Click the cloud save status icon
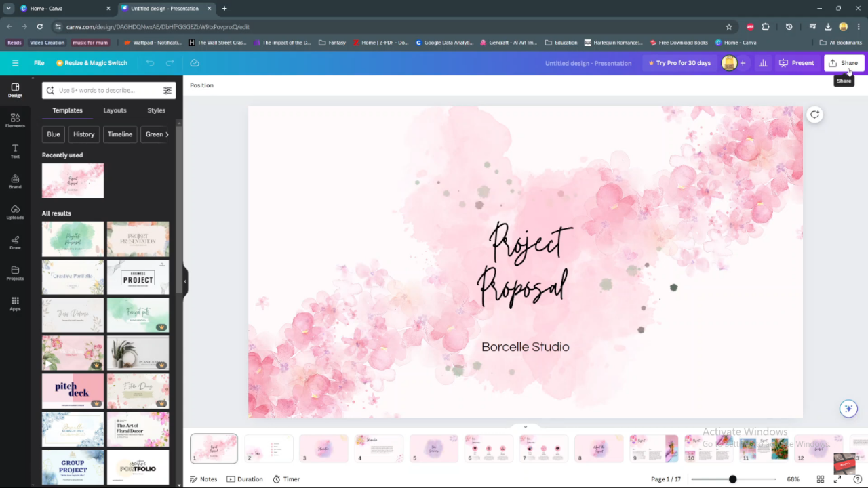 coord(195,63)
